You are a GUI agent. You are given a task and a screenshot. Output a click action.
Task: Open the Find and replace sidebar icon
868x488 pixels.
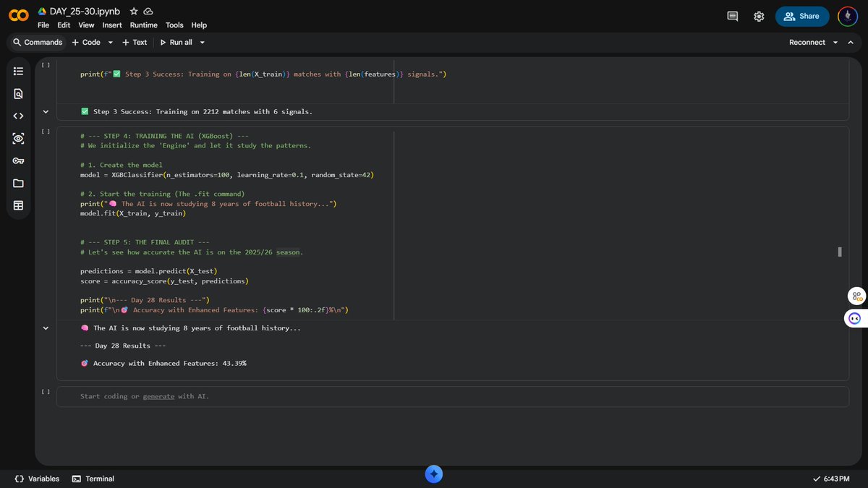click(x=18, y=93)
